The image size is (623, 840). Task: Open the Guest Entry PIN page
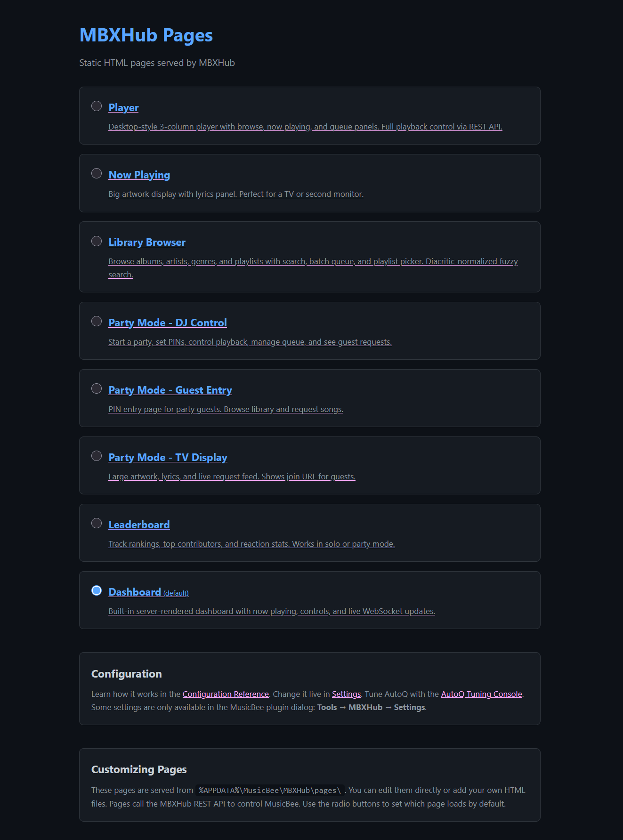click(170, 390)
